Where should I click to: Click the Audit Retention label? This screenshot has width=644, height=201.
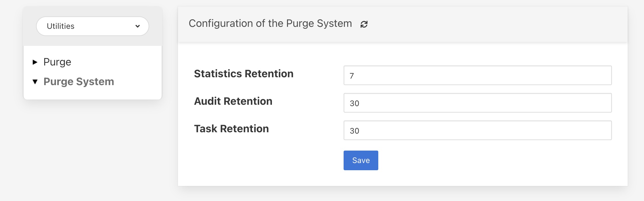pos(233,101)
